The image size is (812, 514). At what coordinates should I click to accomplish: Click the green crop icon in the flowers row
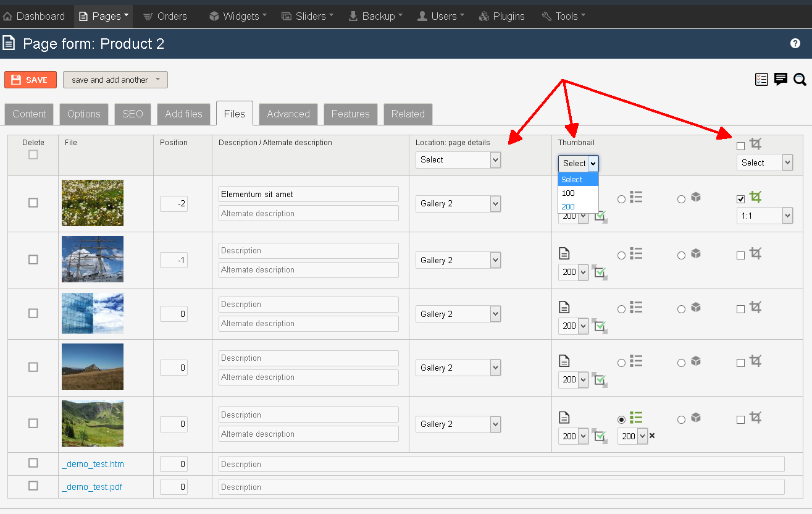coord(755,197)
